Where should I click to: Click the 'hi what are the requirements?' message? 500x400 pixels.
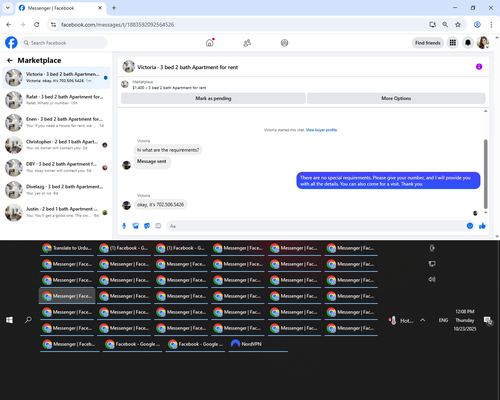point(168,150)
